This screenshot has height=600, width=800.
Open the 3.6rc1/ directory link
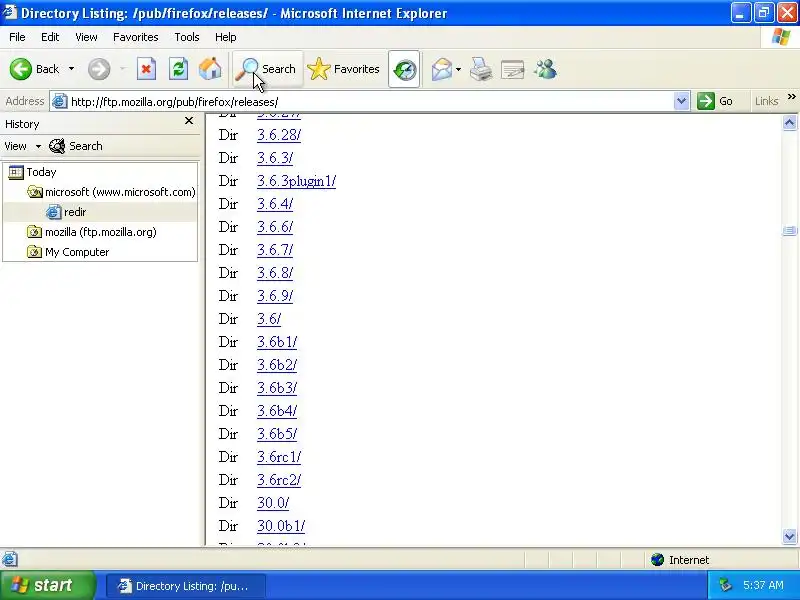279,457
